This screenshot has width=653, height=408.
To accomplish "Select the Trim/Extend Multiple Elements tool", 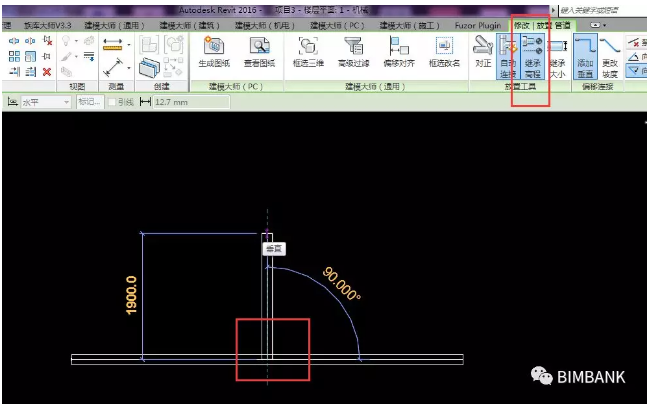I will pos(30,72).
